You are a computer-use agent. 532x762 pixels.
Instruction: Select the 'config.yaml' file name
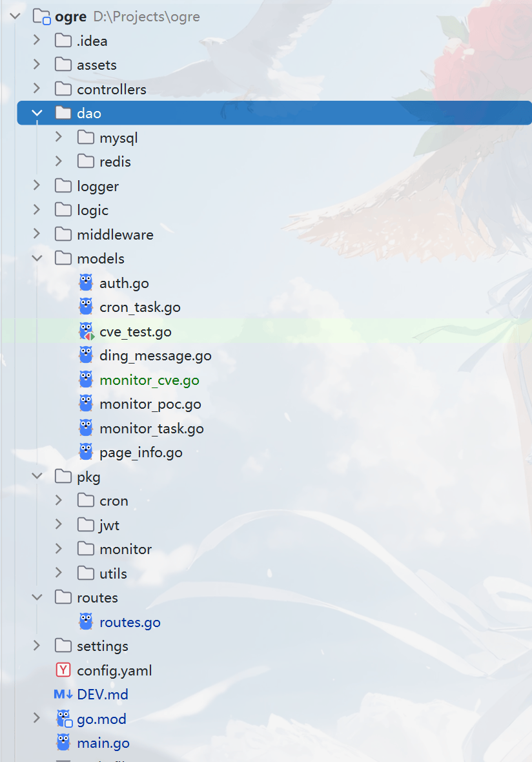pos(114,671)
